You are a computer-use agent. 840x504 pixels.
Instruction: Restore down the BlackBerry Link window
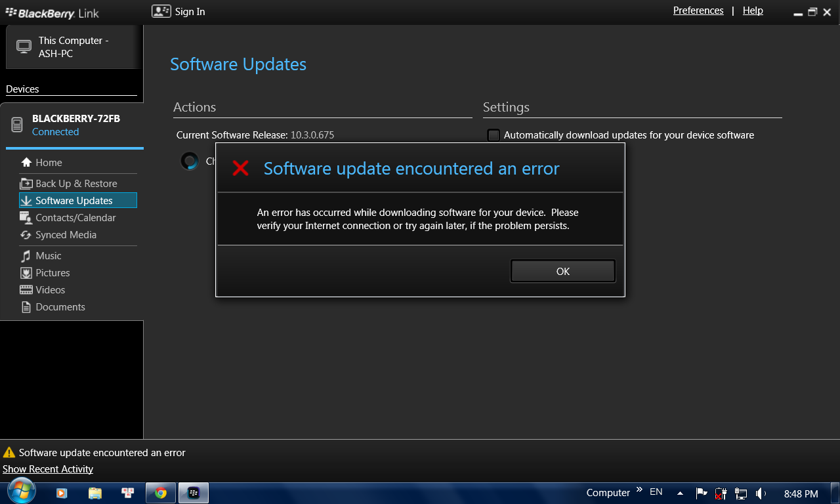click(812, 12)
